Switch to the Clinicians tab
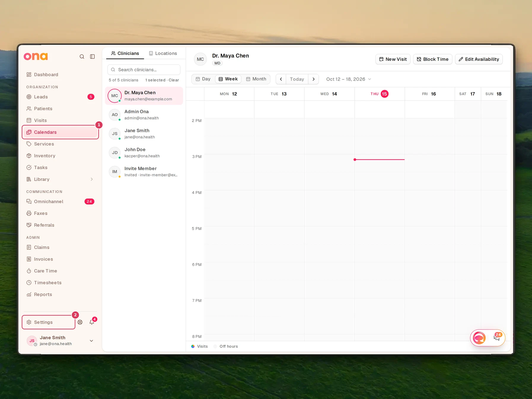532x399 pixels. (x=125, y=53)
